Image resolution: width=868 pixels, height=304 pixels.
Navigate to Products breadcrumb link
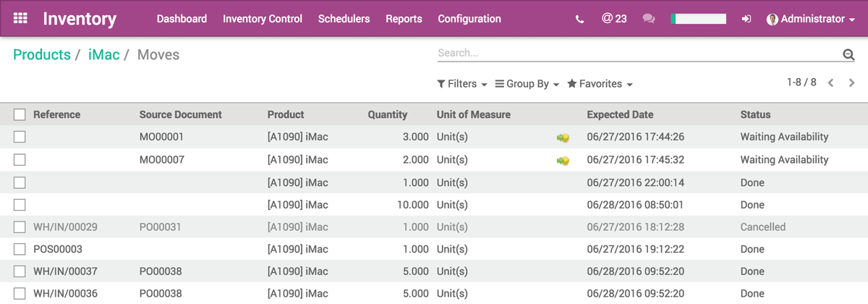[x=42, y=55]
